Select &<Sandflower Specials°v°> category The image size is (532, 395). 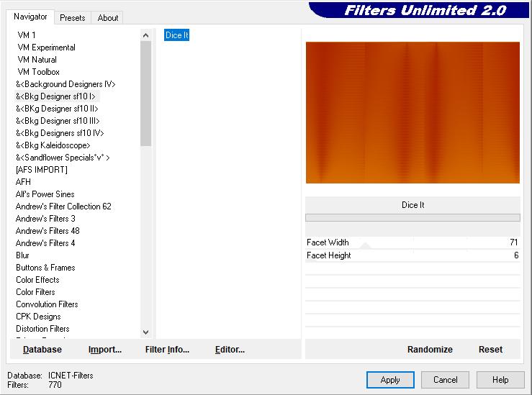pos(63,157)
